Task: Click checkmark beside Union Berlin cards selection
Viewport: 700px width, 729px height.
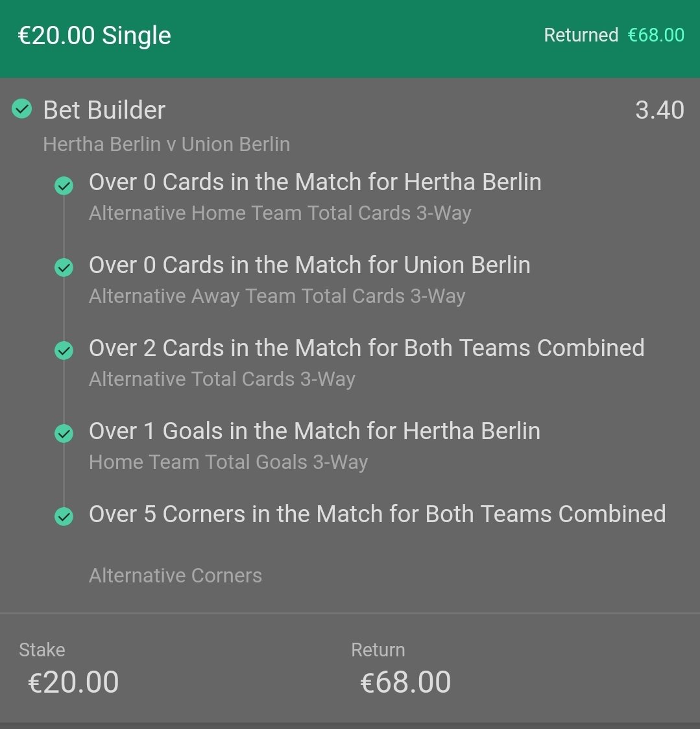Action: pos(64,268)
